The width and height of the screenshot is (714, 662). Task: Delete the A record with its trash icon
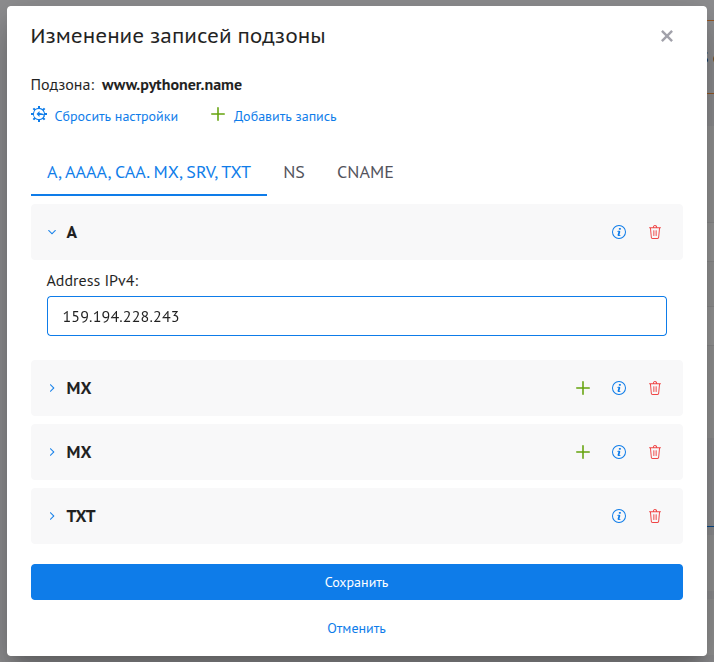(654, 232)
